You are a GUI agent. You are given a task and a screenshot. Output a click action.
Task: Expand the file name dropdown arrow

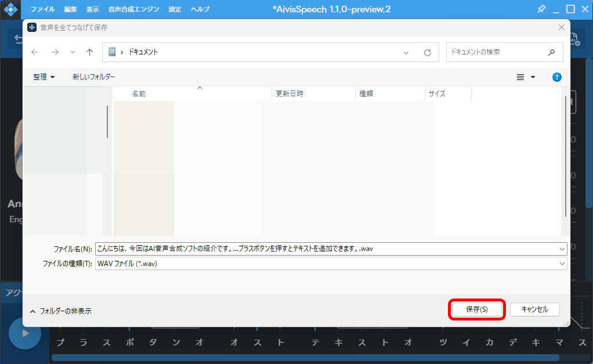pyautogui.click(x=562, y=249)
